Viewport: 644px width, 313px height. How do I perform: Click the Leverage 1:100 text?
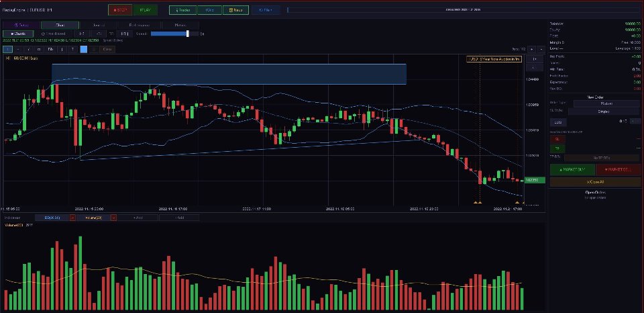click(x=629, y=48)
